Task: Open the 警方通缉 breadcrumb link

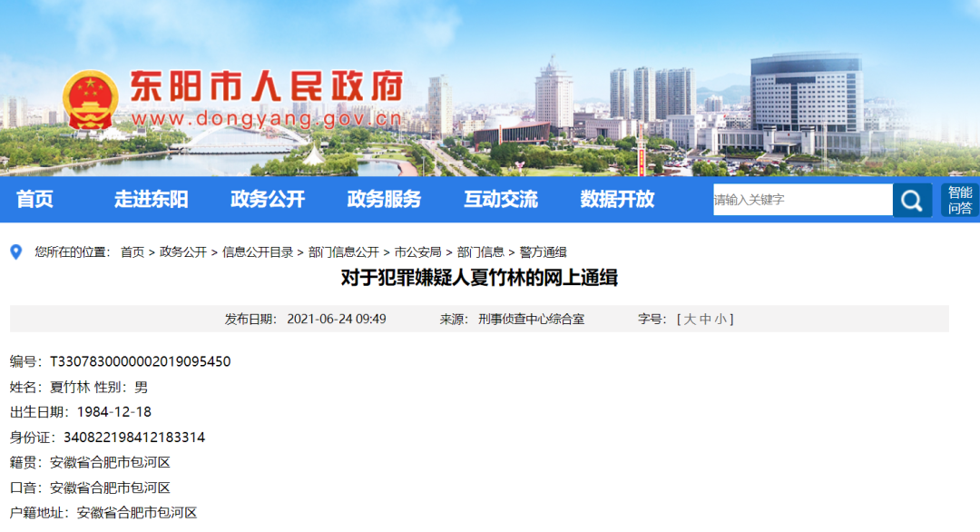Action: 544,252
